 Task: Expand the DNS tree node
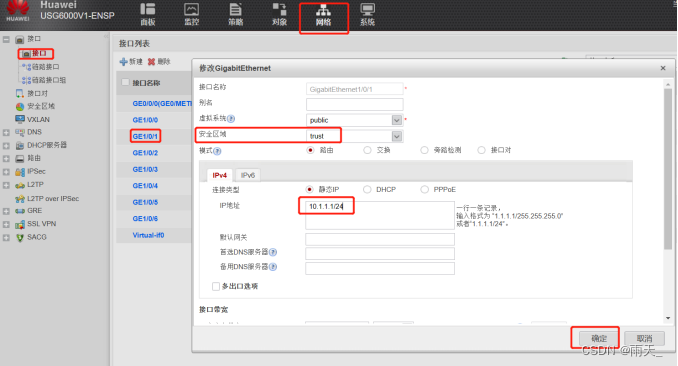[6, 133]
